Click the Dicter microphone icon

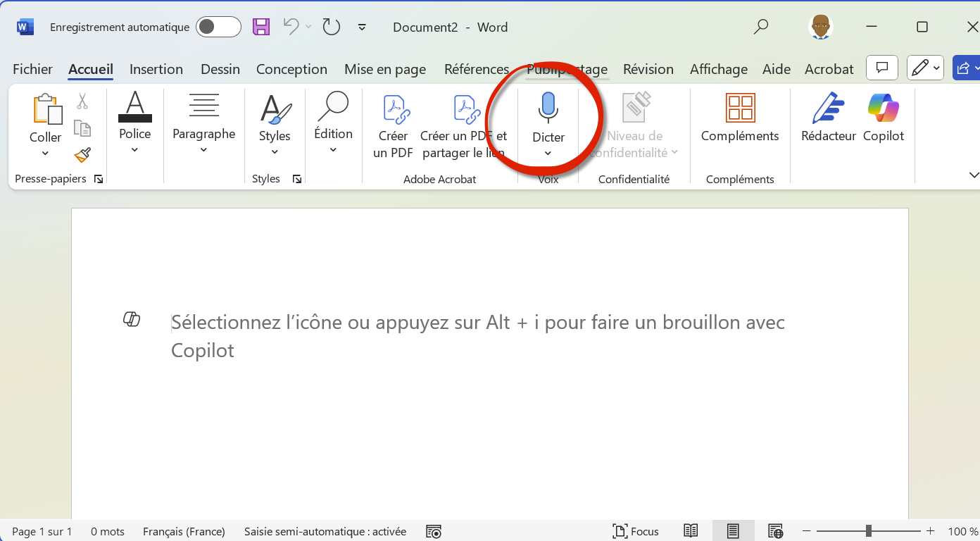click(x=548, y=108)
